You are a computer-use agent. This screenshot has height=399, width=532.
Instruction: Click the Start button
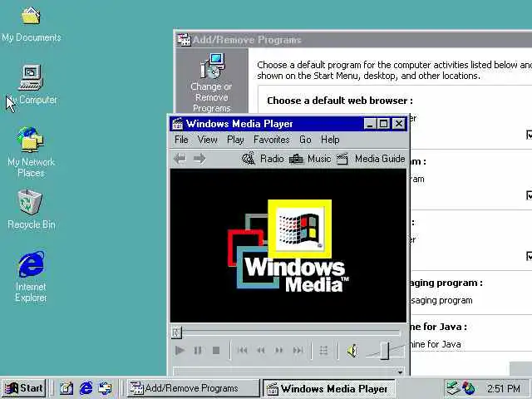(23, 388)
